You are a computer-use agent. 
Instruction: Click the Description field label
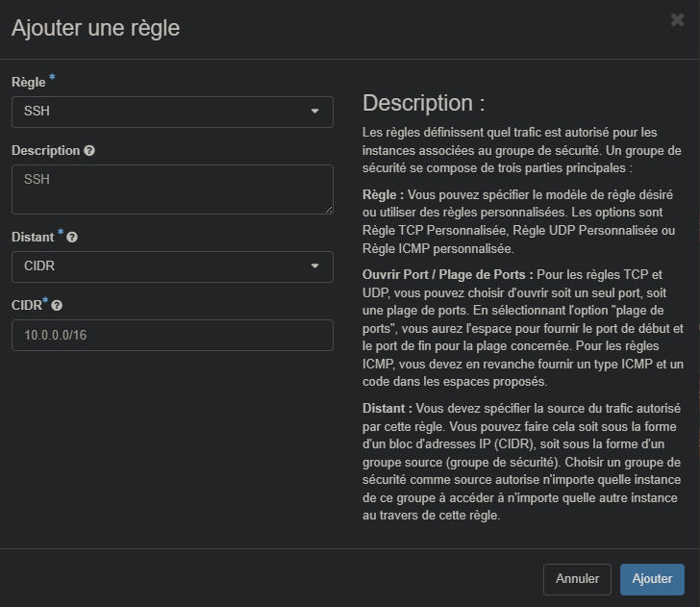pos(45,151)
